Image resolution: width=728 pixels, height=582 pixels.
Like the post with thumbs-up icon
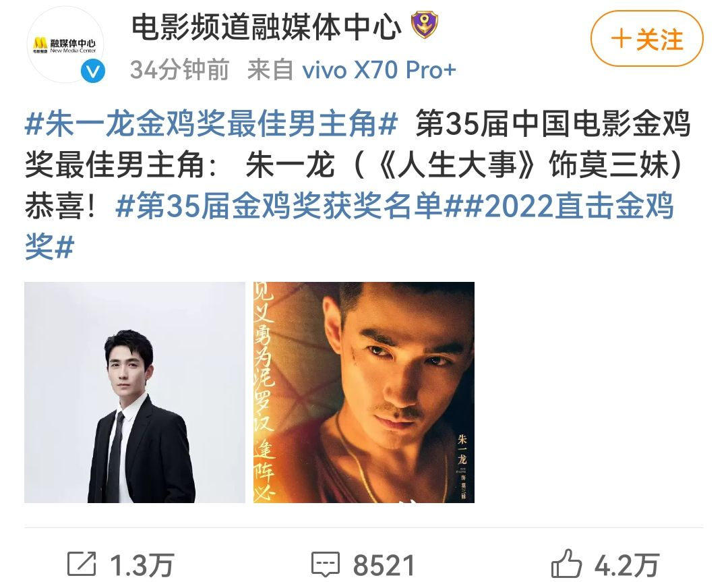point(566,563)
